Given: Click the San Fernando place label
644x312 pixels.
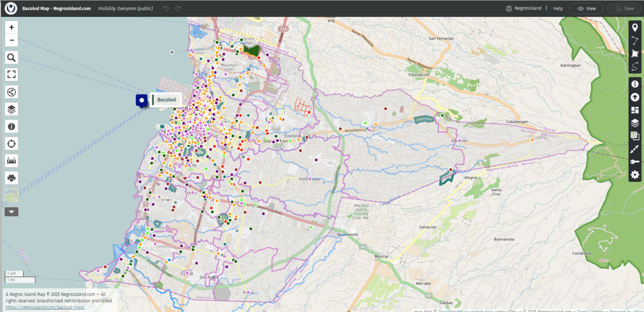Looking at the screenshot, I should pos(441,38).
